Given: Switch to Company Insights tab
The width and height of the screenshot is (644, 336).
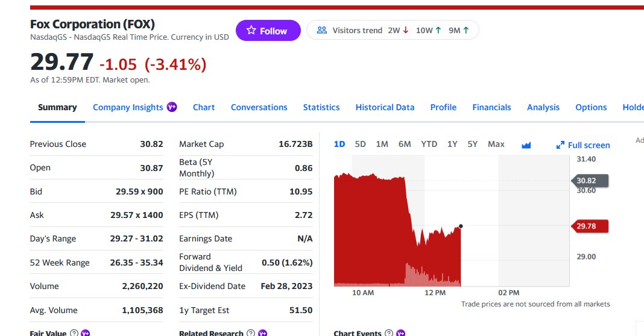Looking at the screenshot, I should coord(128,108).
